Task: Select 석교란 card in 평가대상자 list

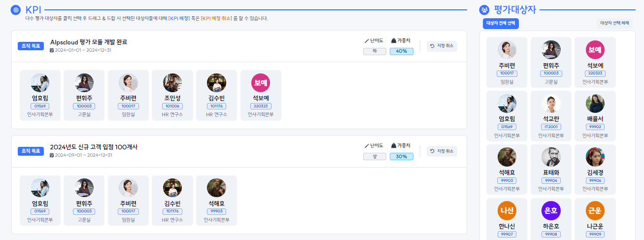Action: pyautogui.click(x=551, y=116)
